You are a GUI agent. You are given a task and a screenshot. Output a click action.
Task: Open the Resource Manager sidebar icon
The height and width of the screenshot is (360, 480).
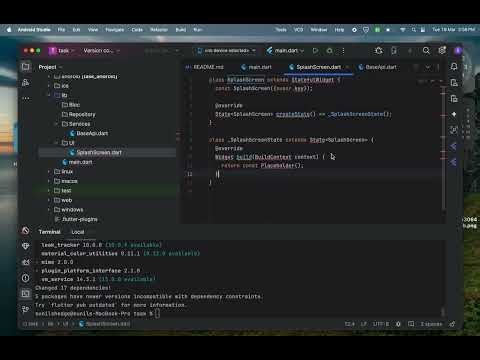(x=26, y=83)
